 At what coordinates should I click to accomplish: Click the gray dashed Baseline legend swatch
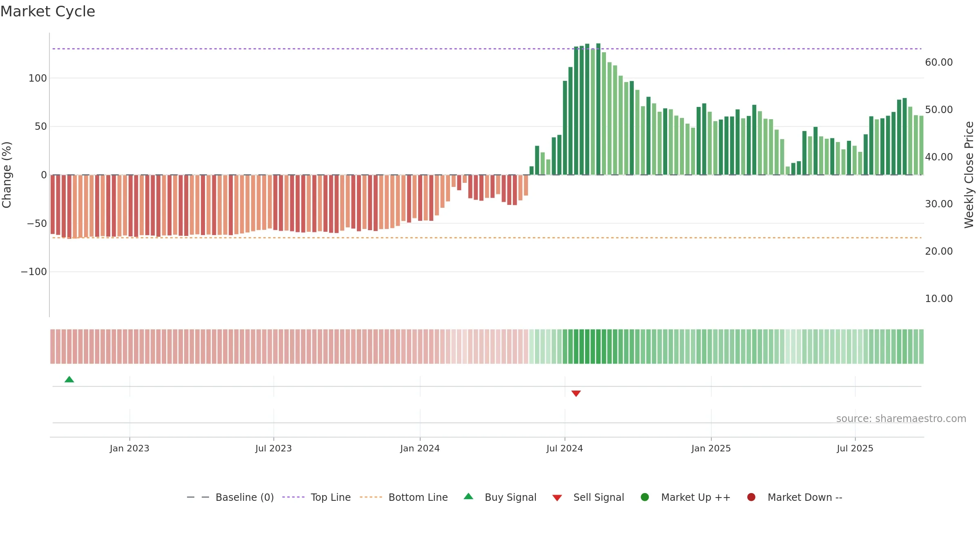198,497
